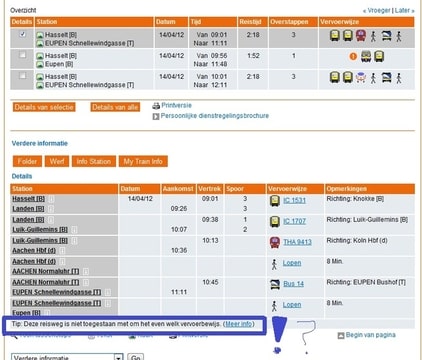Screen dimensions: 422x360
Task: Select the '2:18' travel time of first journey
Action: [x=253, y=35]
